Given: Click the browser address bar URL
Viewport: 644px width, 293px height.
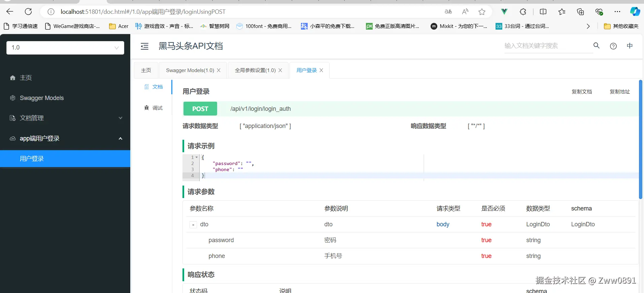Looking at the screenshot, I should [x=143, y=12].
